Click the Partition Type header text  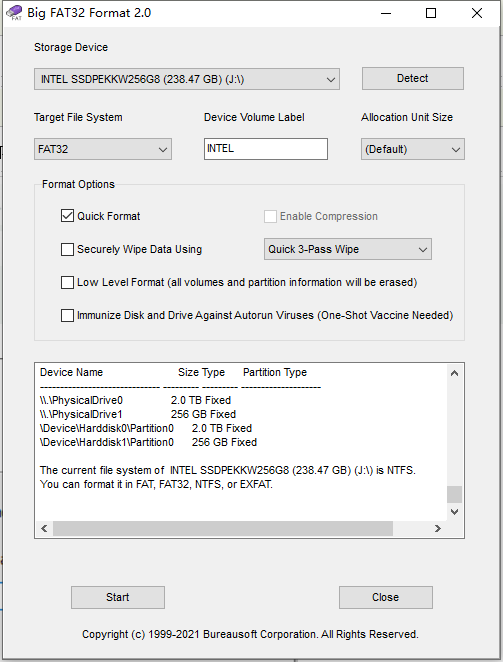click(x=275, y=372)
